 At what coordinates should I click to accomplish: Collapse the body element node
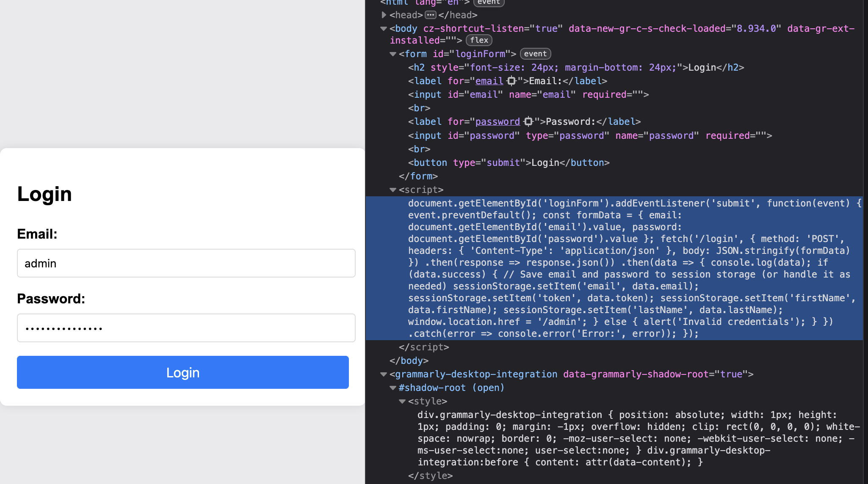384,29
